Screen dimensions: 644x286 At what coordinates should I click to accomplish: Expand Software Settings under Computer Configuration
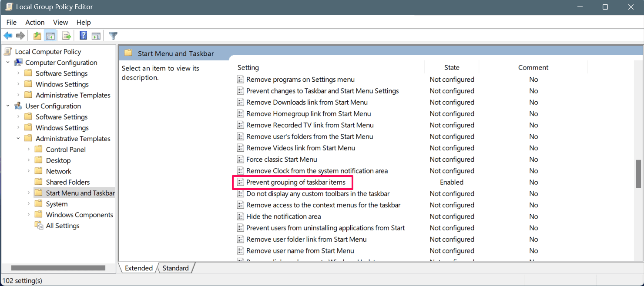pos(18,73)
